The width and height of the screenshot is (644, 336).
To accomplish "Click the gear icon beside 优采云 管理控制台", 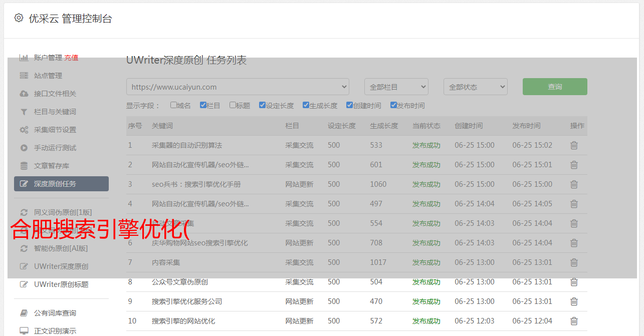I will pyautogui.click(x=19, y=18).
